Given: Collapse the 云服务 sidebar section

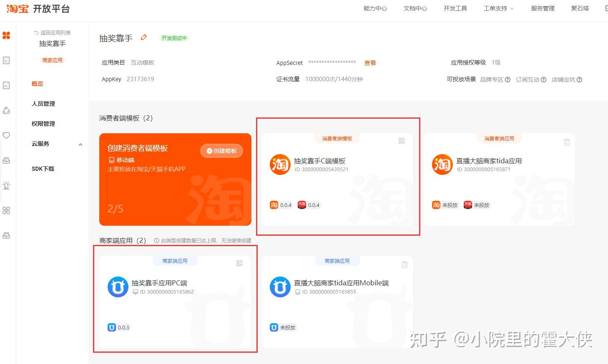Looking at the screenshot, I should [x=80, y=144].
